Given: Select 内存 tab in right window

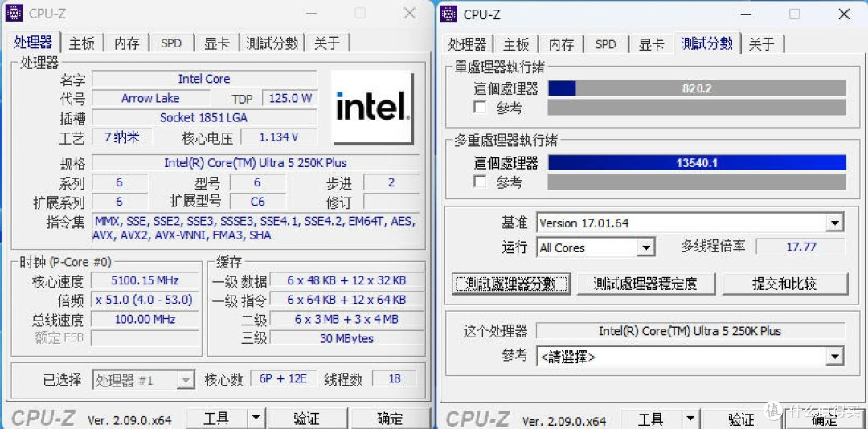Looking at the screenshot, I should point(561,44).
